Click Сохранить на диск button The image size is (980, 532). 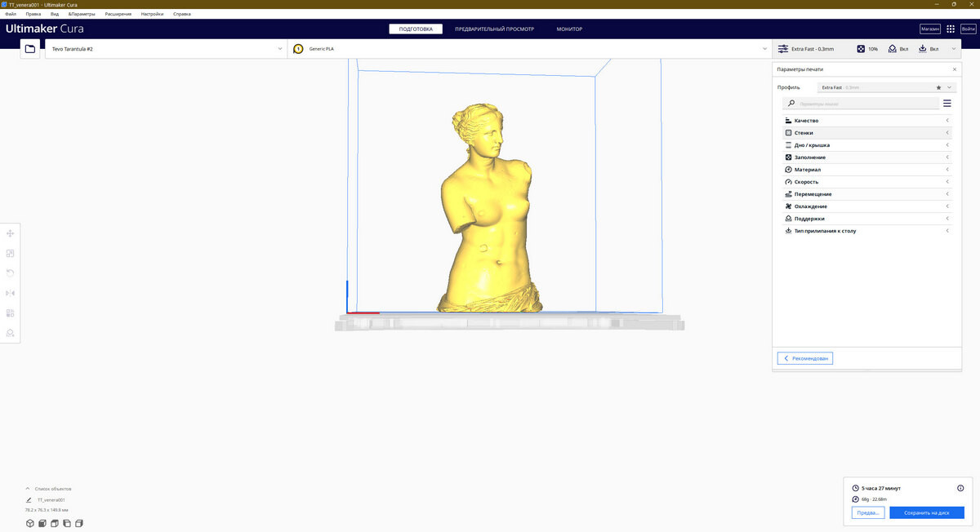coord(927,512)
